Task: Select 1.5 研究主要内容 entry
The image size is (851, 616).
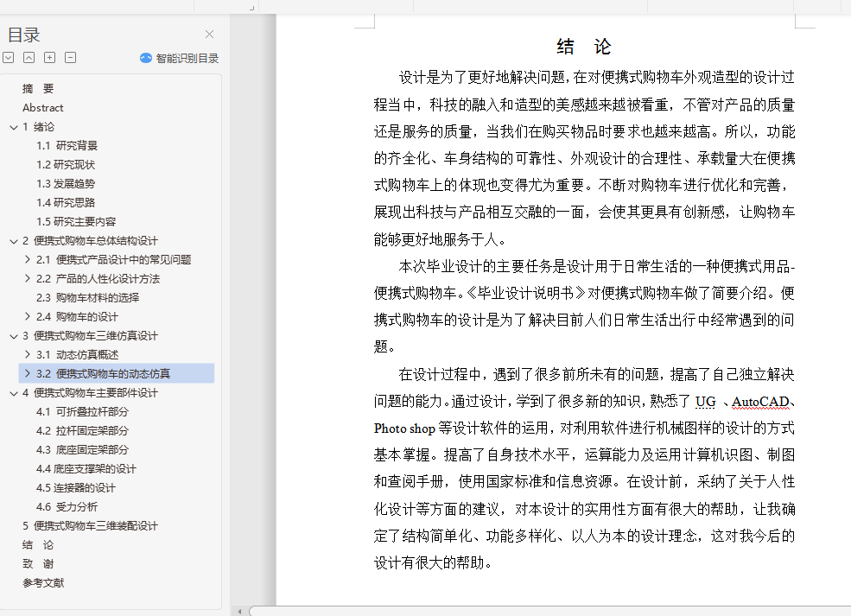Action: (76, 221)
